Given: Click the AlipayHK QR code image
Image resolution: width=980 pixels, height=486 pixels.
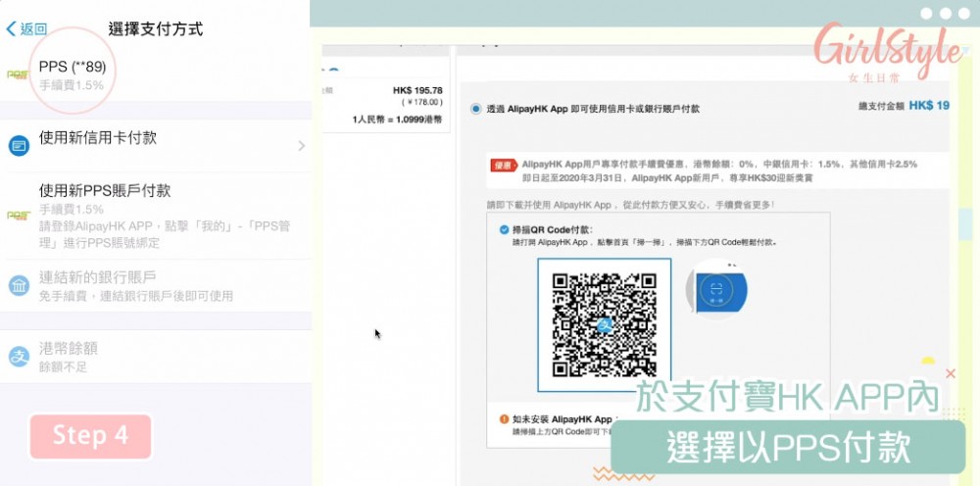Looking at the screenshot, I should (x=603, y=323).
